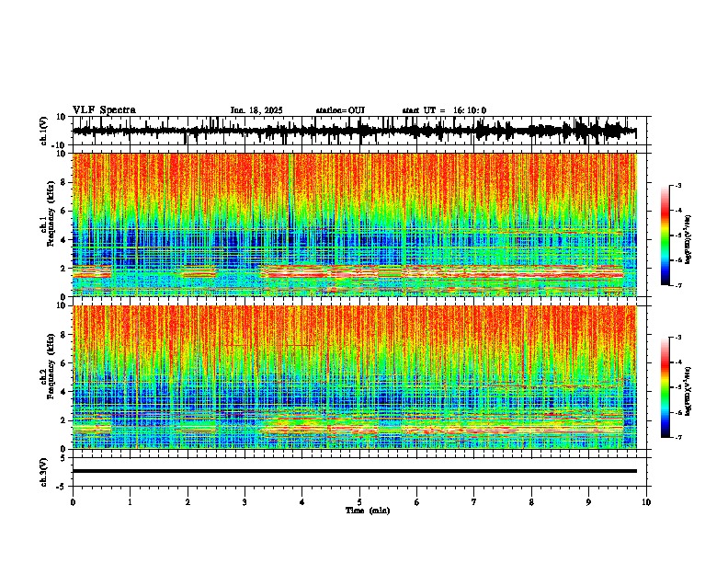The image size is (728, 563).
Task: Click time axis tick label "2"
Action: [188, 502]
